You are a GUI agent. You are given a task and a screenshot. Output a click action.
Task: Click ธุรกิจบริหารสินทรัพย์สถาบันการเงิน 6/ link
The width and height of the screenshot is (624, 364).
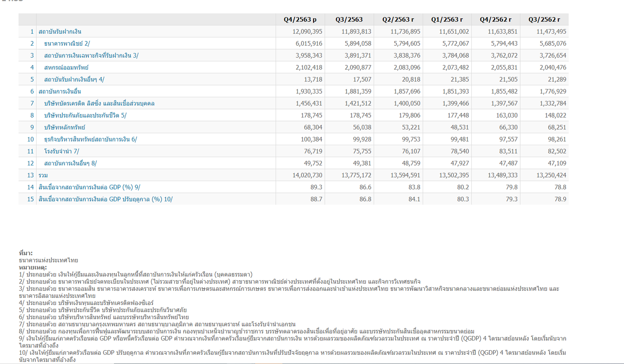click(90, 140)
